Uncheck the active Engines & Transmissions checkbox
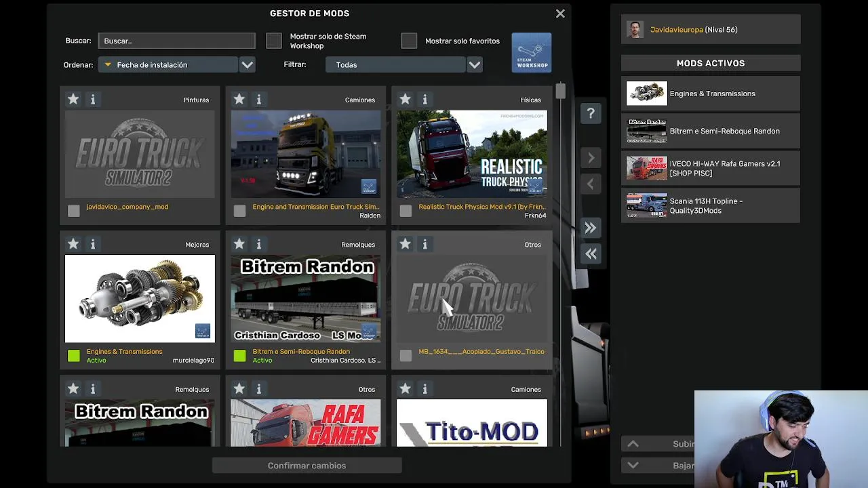 74,356
